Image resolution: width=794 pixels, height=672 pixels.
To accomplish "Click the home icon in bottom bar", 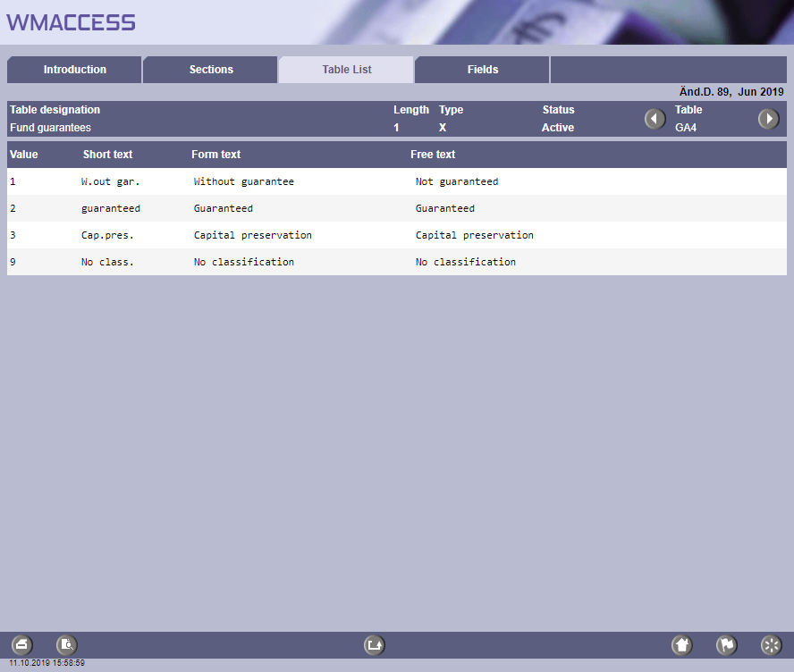I will (682, 644).
